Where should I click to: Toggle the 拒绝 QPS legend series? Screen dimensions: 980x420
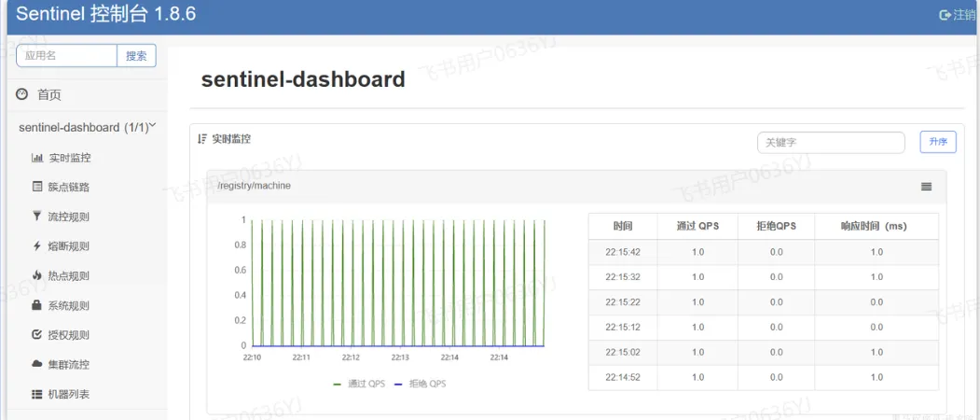(x=420, y=384)
